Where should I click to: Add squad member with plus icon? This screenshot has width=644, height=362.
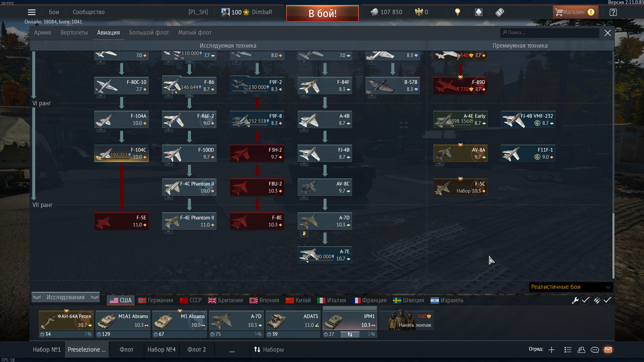(x=551, y=350)
